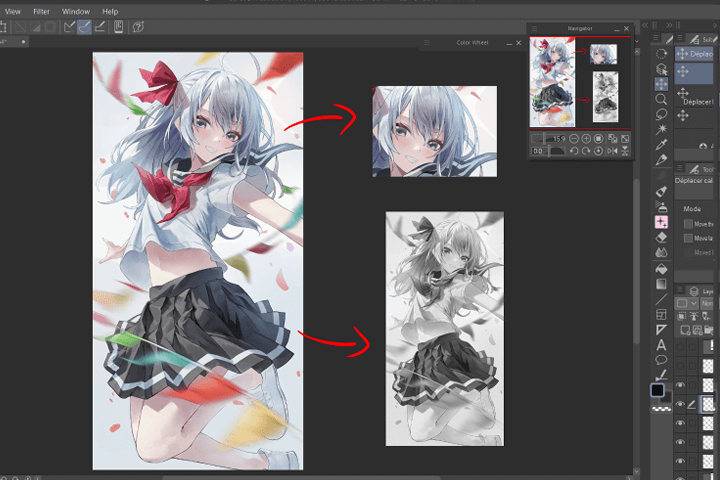
Task: Select the Text tool
Action: [x=661, y=345]
